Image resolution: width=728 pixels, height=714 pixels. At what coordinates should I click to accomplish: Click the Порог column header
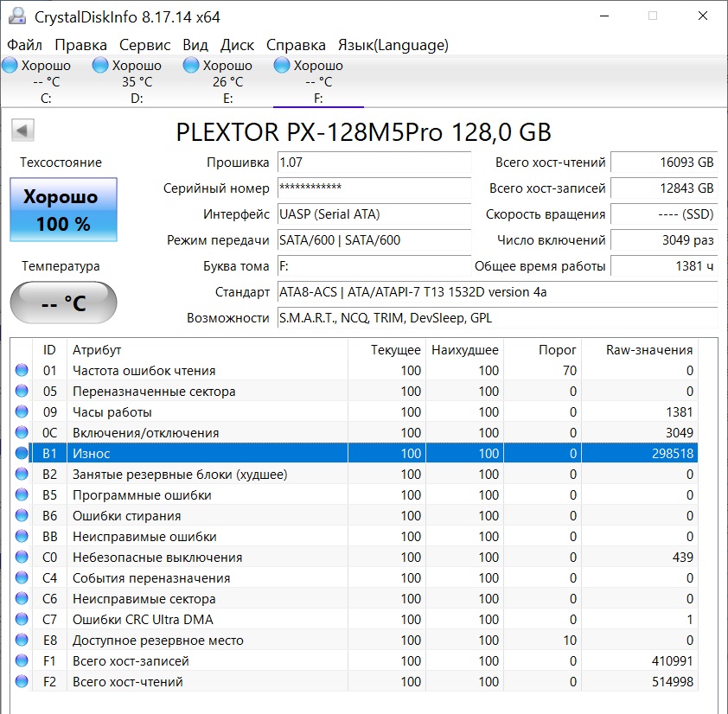pos(542,350)
